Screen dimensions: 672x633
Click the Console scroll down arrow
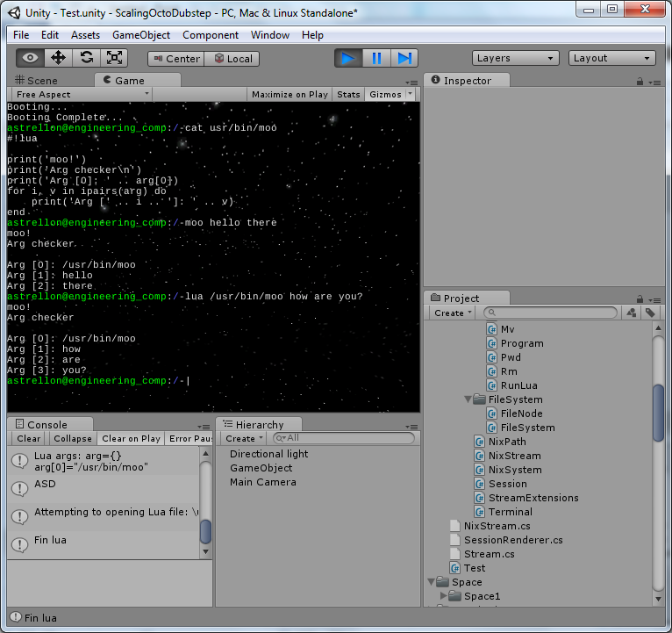click(205, 552)
